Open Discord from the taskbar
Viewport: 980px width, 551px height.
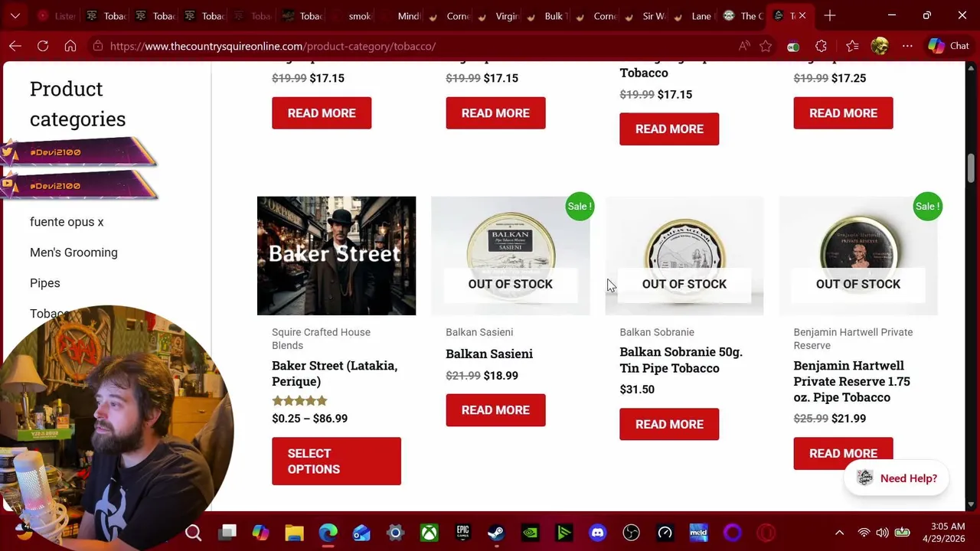tap(597, 533)
